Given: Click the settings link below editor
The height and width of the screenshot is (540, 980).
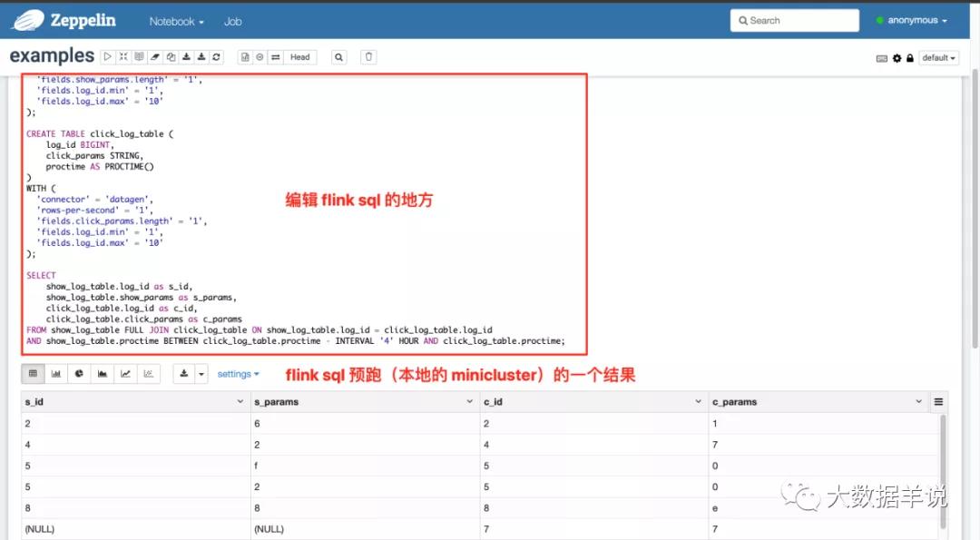Looking at the screenshot, I should 238,374.
